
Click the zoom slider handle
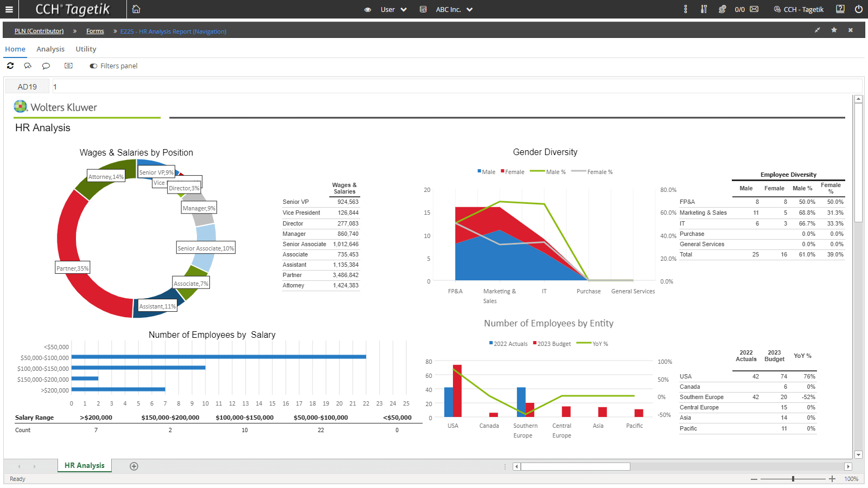793,479
